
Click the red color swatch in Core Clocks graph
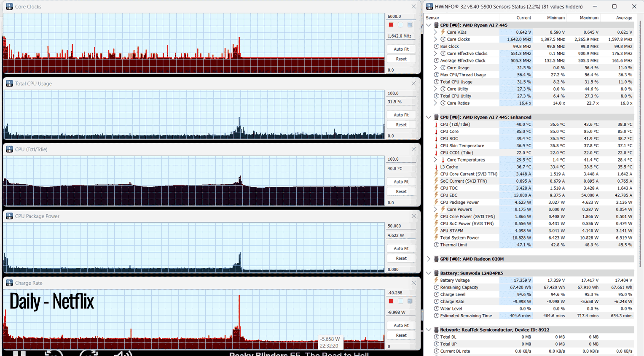pyautogui.click(x=391, y=25)
